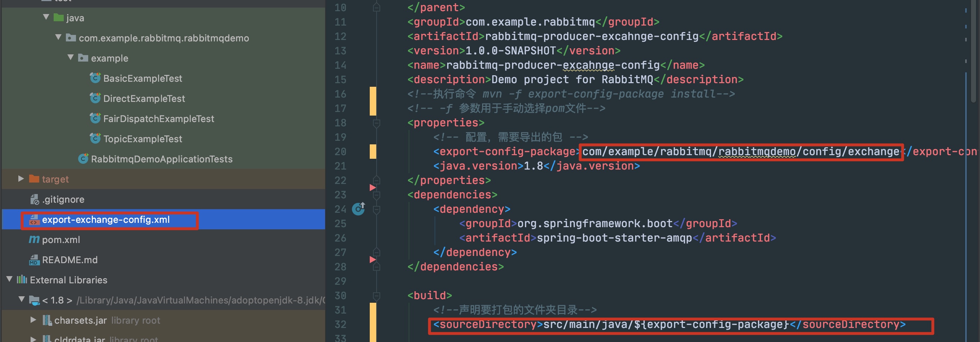Collapse the < 1.8 > JDK node

(x=22, y=300)
